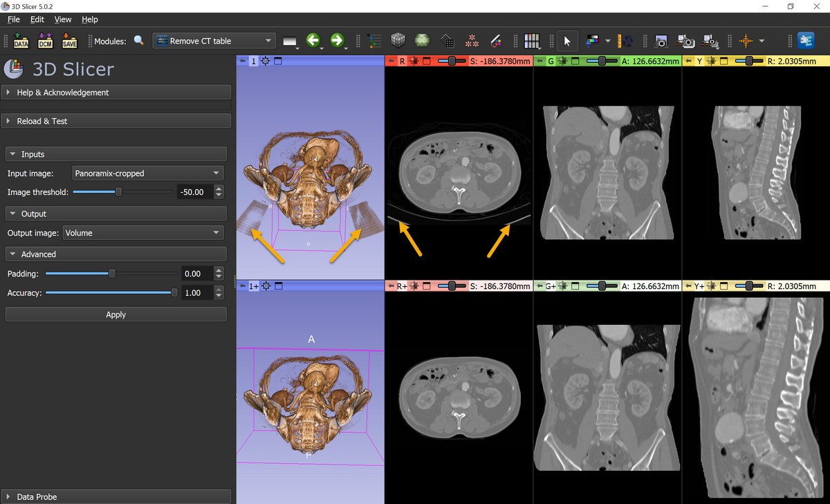Click the window/level adjust tool icon
Viewport: 830px width, 504px height.
pos(593,41)
